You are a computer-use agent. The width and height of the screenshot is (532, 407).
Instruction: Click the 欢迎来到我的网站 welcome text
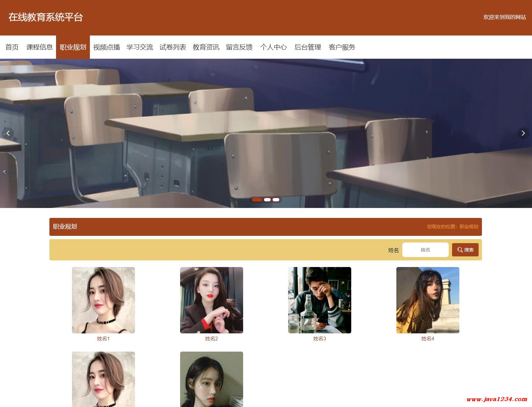pos(504,17)
